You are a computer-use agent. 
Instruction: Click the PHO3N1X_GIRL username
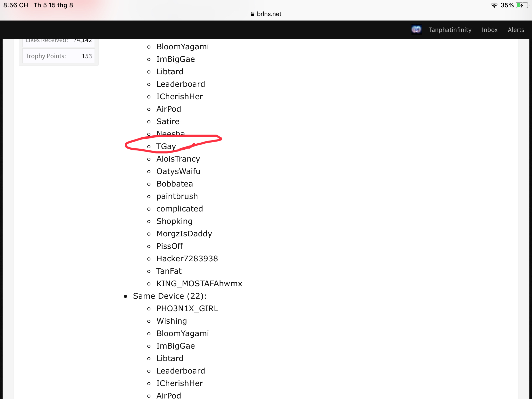point(187,309)
